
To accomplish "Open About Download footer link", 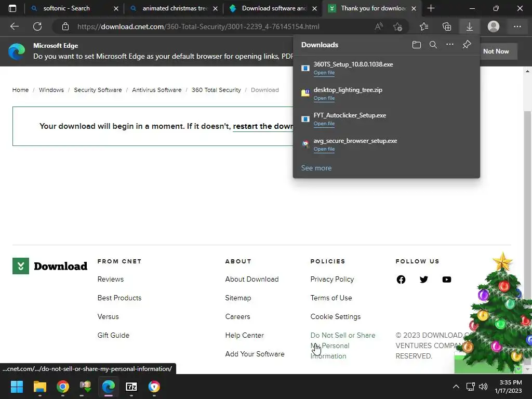I will 252,279.
